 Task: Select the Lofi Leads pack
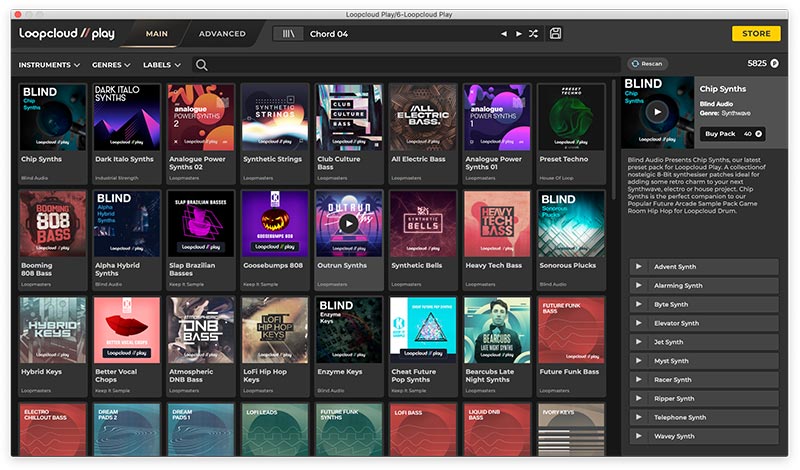click(x=274, y=429)
